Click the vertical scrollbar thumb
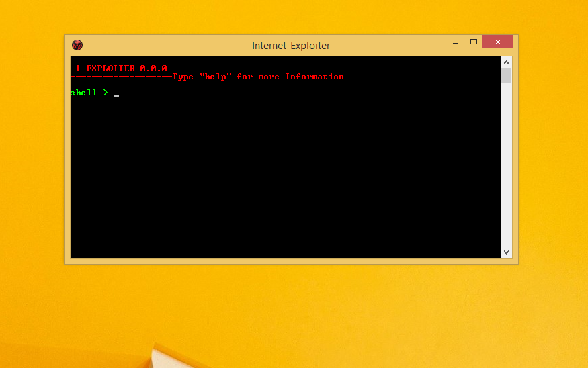Image resolution: width=588 pixels, height=368 pixels. 506,75
